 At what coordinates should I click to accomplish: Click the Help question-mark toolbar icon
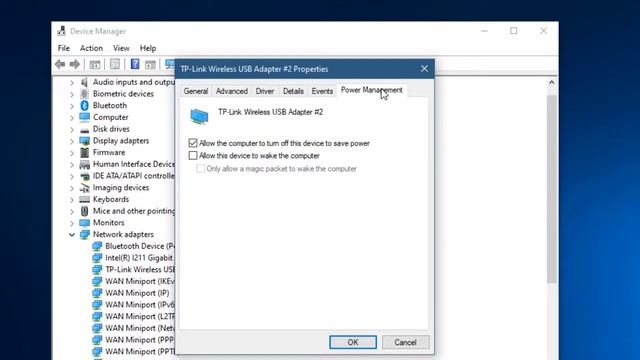pyautogui.click(x=135, y=64)
